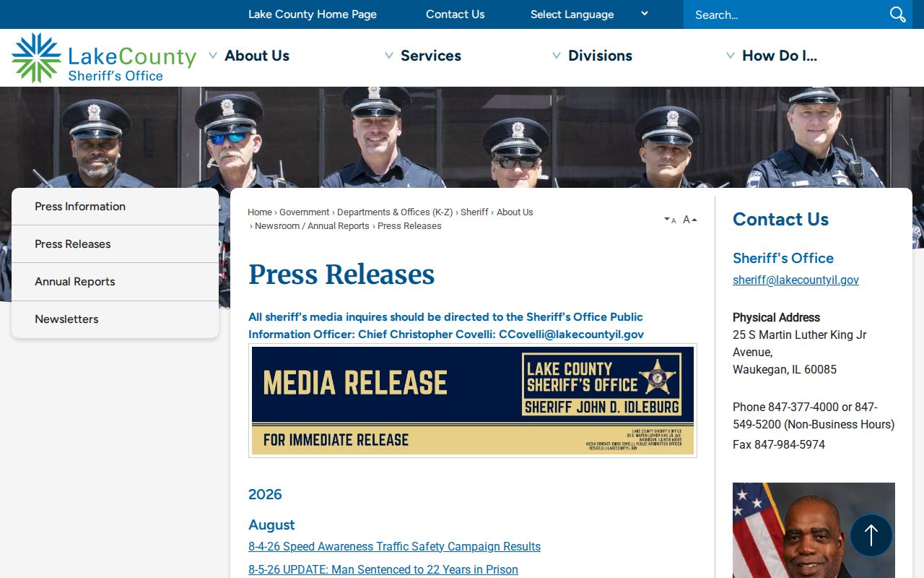Screen dimensions: 924x578
Task: Click the Home breadcrumb
Action: point(260,212)
